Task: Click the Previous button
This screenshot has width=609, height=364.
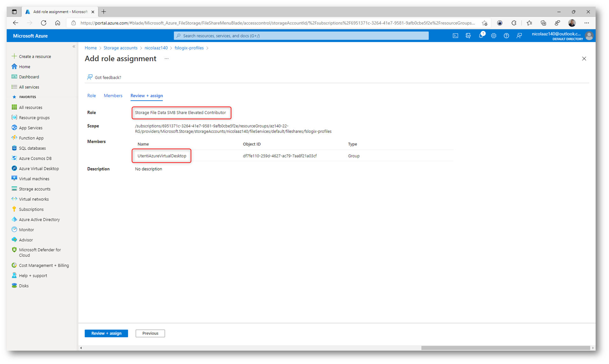Action: pos(150,333)
